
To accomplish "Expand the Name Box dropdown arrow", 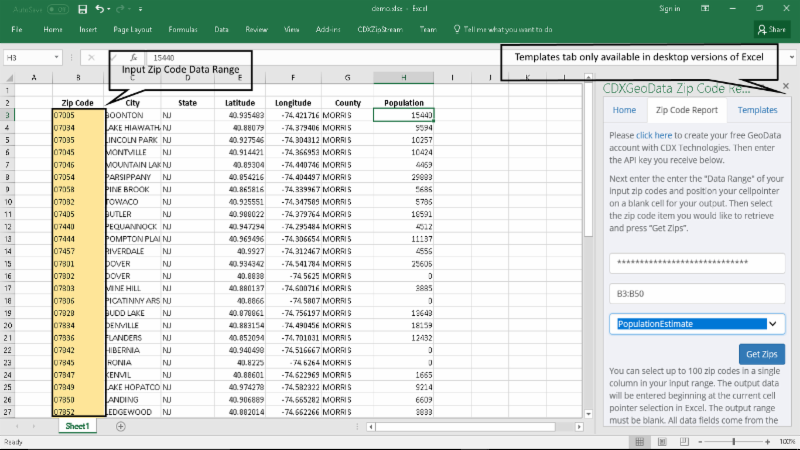I will click(56, 58).
